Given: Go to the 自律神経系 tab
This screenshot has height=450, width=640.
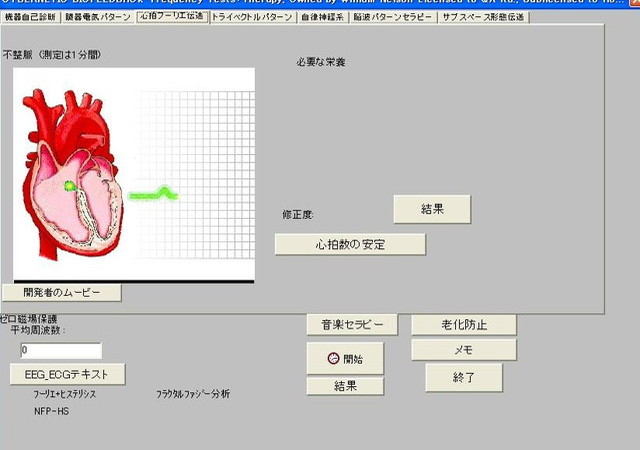Looking at the screenshot, I should point(322,17).
